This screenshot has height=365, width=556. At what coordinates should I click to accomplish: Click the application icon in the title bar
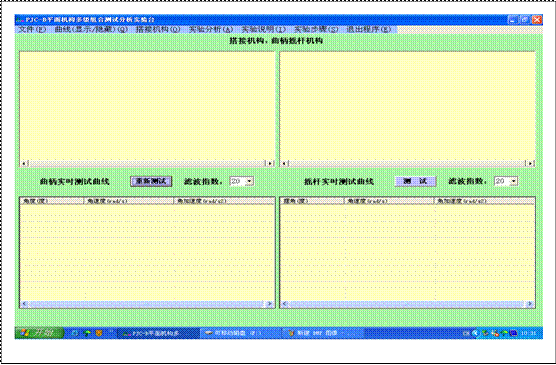pos(20,20)
